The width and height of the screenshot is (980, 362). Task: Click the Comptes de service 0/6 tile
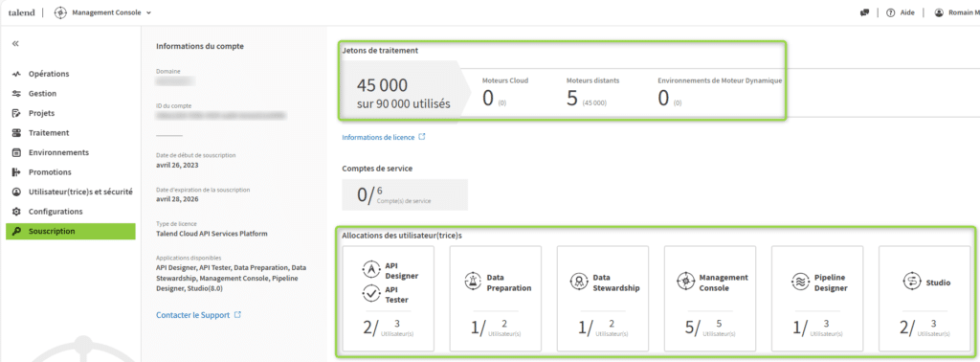(x=405, y=194)
